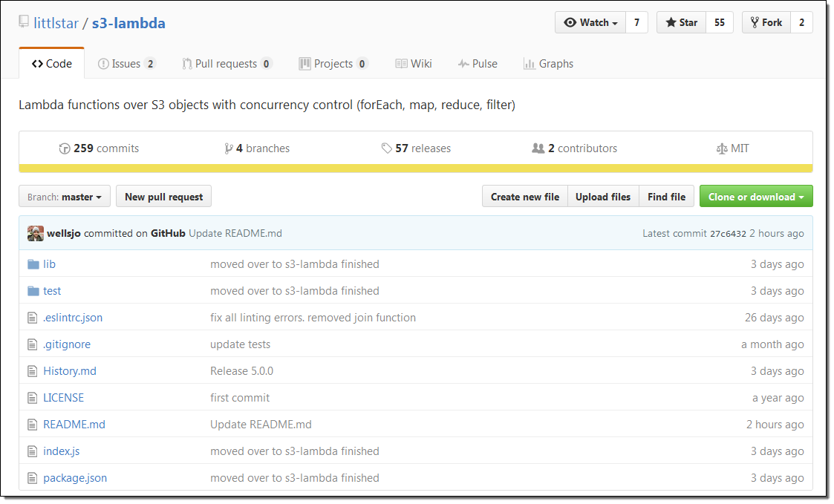Click the commits history clock icon
This screenshot has height=504, width=834.
[65, 149]
